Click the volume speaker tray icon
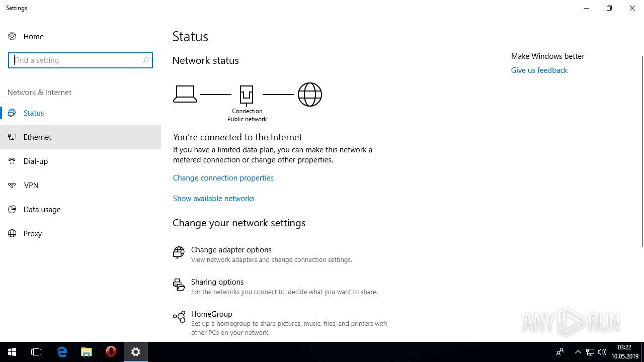This screenshot has width=644, height=362. click(602, 352)
